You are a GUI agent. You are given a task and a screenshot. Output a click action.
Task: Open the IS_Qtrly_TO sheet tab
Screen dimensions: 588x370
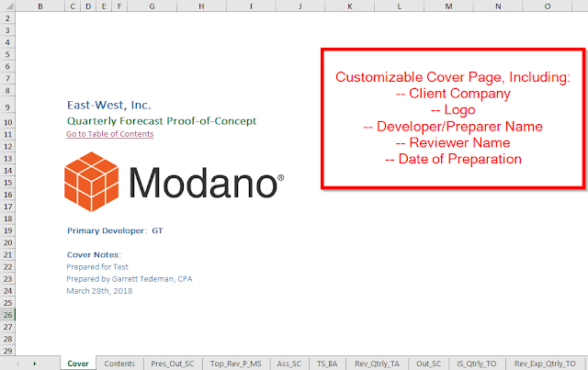coord(477,364)
